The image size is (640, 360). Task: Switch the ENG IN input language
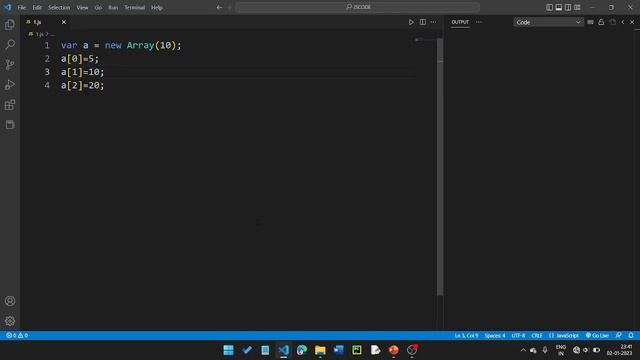[x=561, y=350]
